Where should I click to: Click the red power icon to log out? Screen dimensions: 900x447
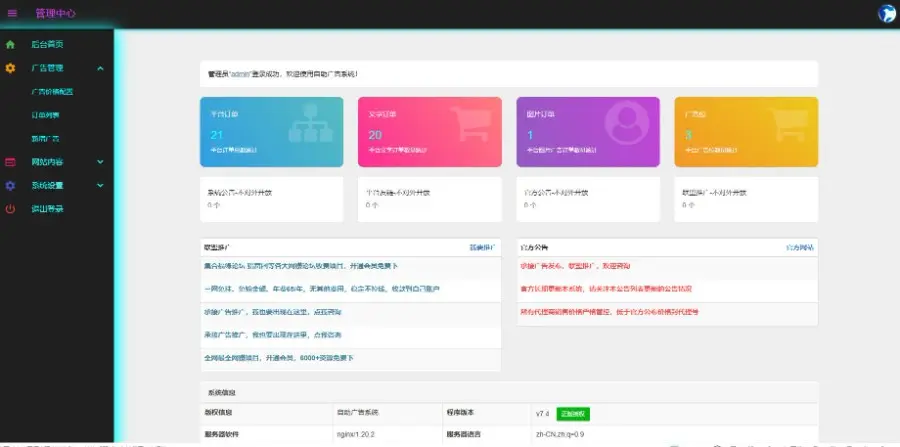[10, 209]
